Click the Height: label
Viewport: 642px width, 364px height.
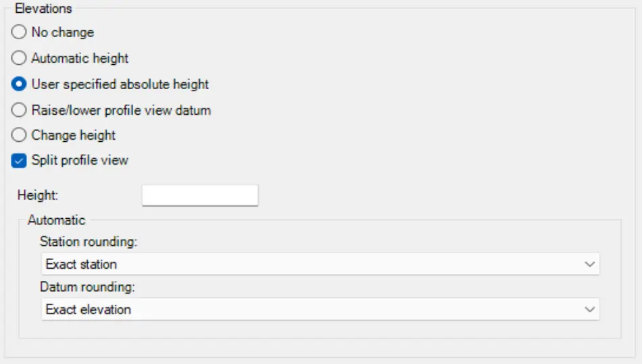39,195
